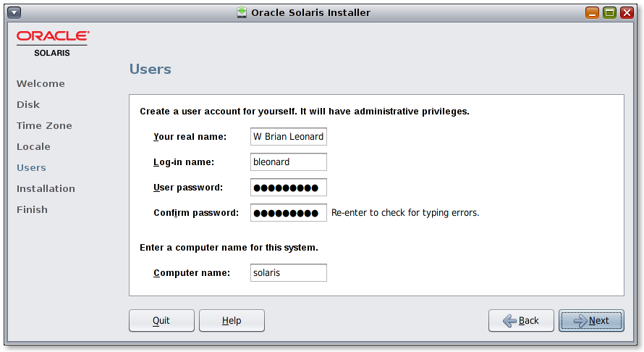Click the installer icon in the title bar
This screenshot has width=644, height=352.
point(242,12)
